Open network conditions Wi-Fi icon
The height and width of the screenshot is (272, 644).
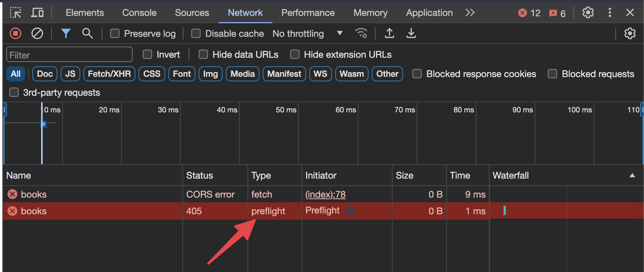tap(361, 34)
